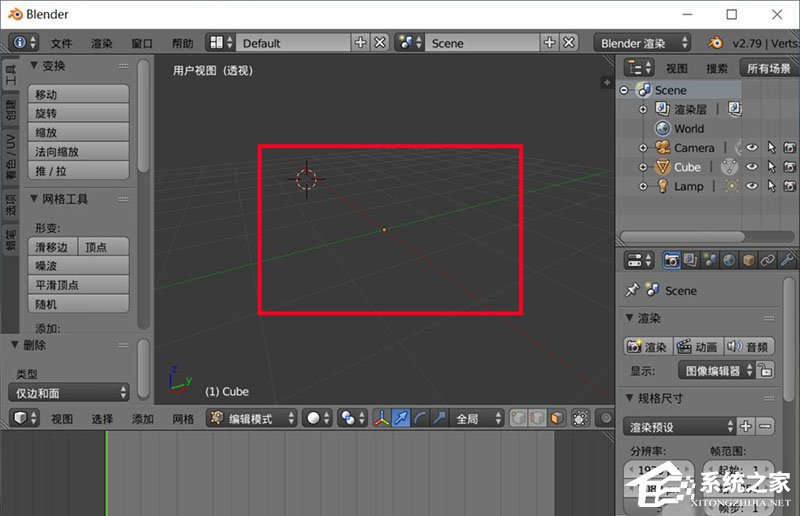Open the 编辑模式 mode dropdown
This screenshot has width=800, height=516.
click(252, 419)
